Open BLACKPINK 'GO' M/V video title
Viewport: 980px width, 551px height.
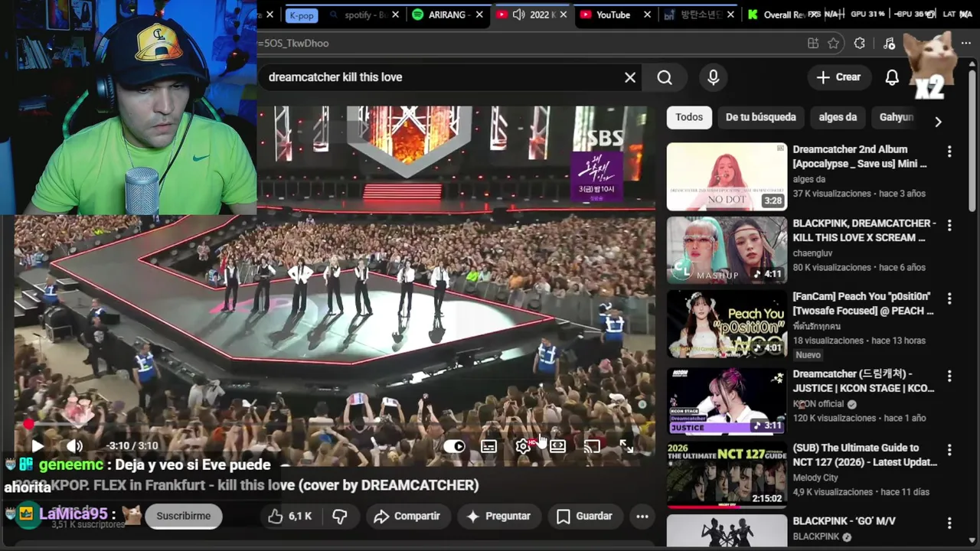tap(844, 521)
